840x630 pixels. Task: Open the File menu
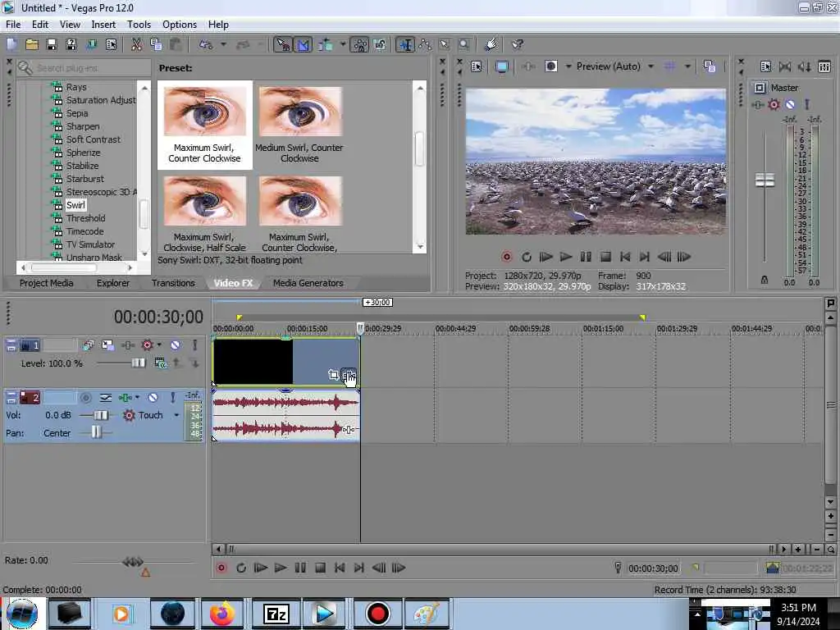(13, 25)
